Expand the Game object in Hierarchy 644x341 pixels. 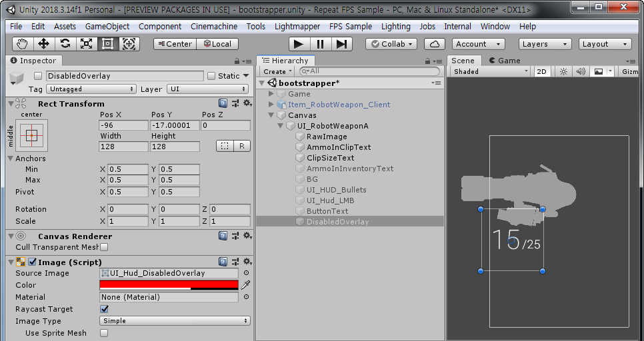tap(271, 94)
